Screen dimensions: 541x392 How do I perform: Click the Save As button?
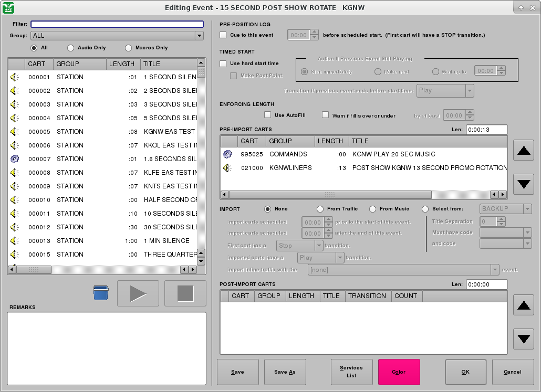[x=285, y=372]
